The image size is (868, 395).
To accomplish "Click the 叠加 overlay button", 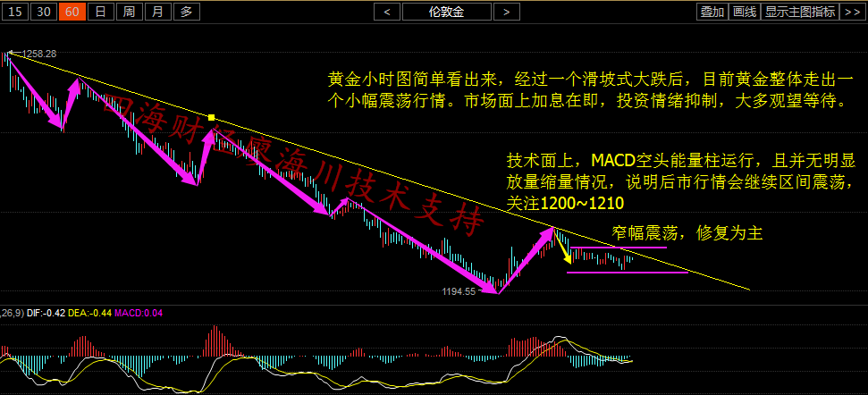I will tap(712, 11).
